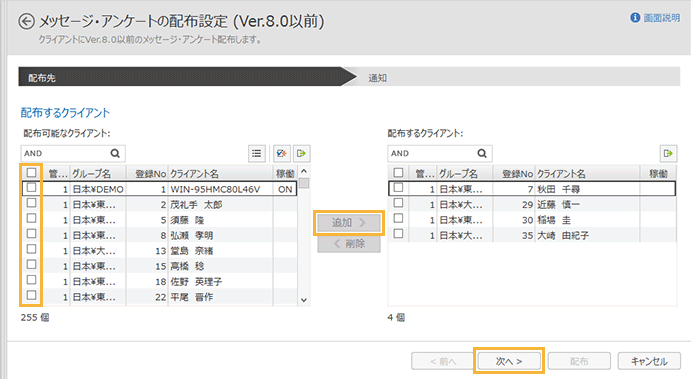This screenshot has width=691, height=379.
Task: Select client name 須藤 隆
Action: tap(187, 220)
